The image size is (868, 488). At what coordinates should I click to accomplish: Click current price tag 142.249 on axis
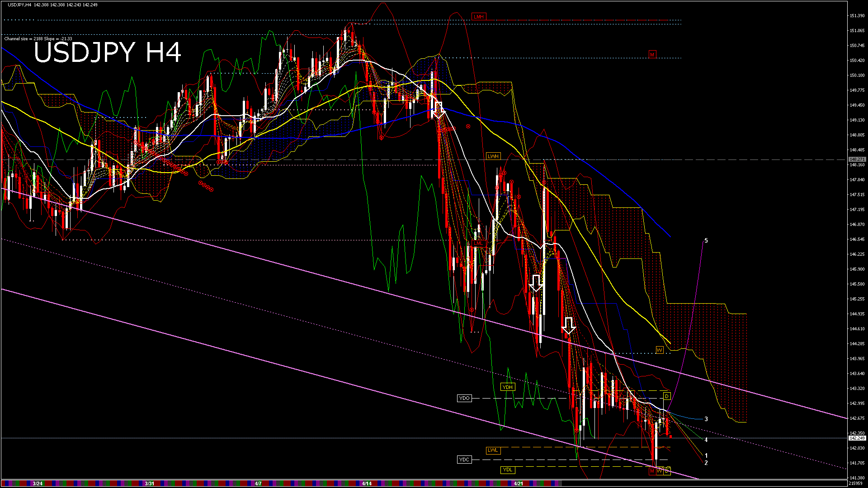pyautogui.click(x=857, y=438)
